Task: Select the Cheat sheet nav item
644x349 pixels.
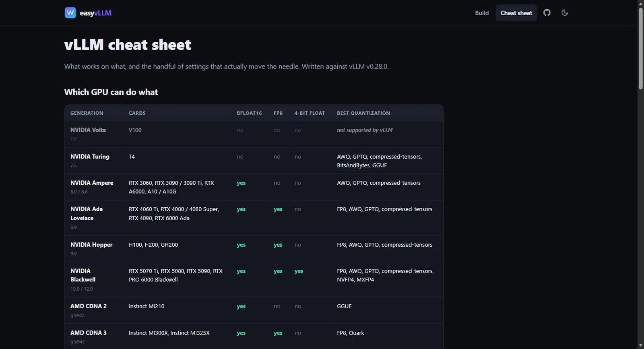Action: (x=516, y=13)
